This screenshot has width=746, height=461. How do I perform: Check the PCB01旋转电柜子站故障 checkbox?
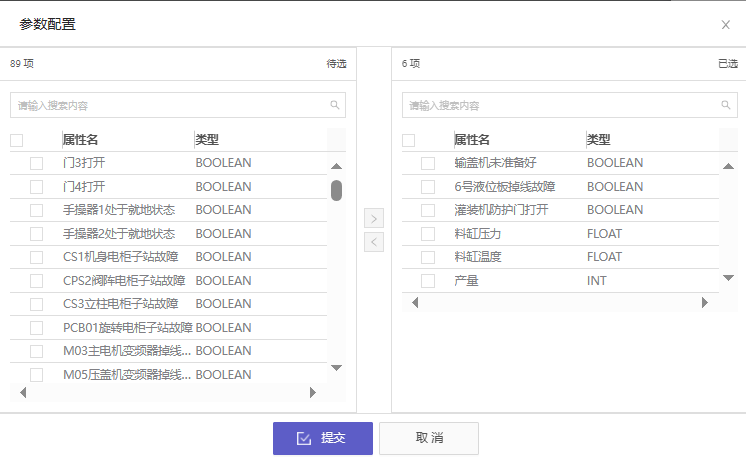click(37, 328)
